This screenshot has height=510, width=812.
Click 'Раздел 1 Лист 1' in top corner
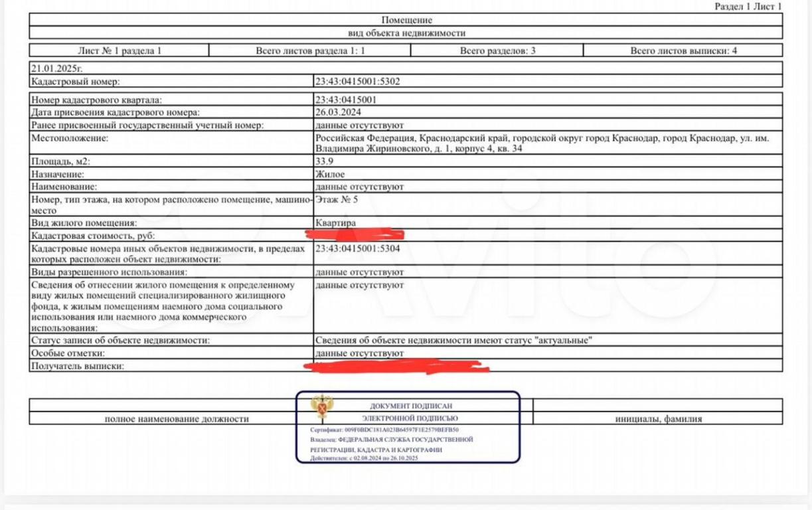748,6
